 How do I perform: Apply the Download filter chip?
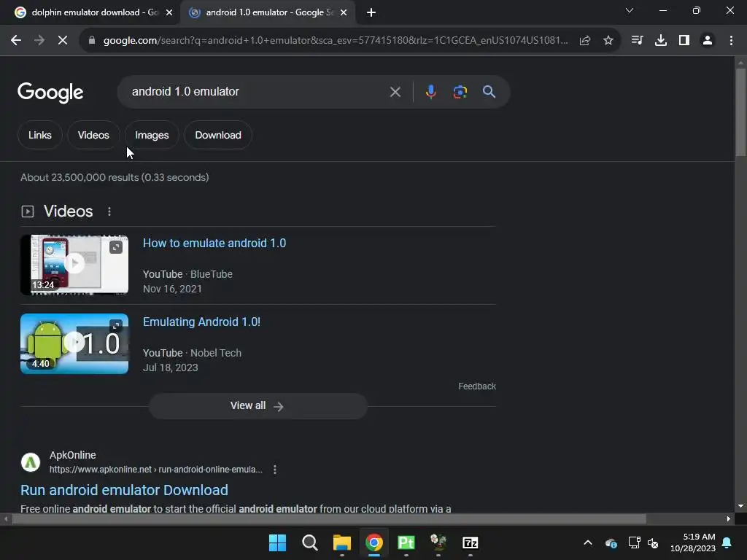218,135
